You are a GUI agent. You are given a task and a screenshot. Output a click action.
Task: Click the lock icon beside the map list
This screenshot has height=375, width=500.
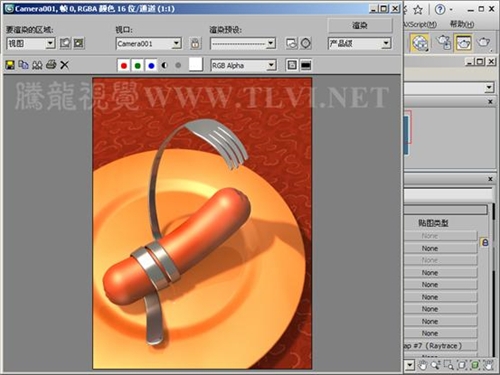(x=485, y=243)
